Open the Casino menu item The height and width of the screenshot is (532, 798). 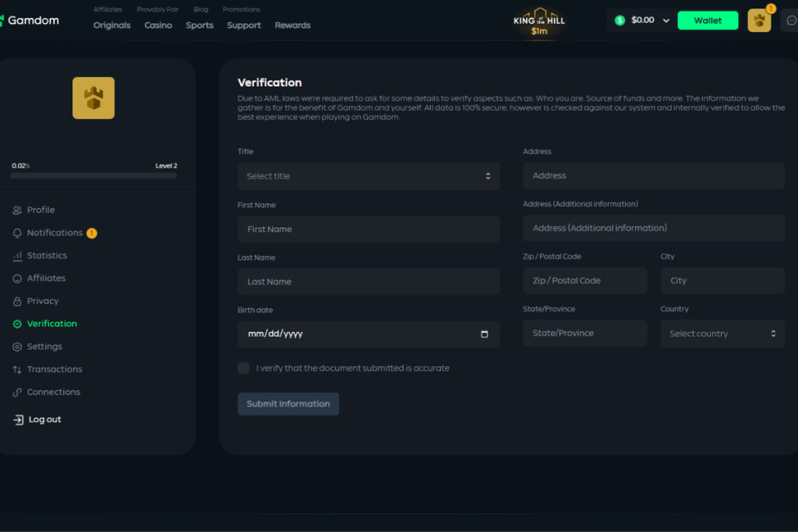(x=158, y=26)
